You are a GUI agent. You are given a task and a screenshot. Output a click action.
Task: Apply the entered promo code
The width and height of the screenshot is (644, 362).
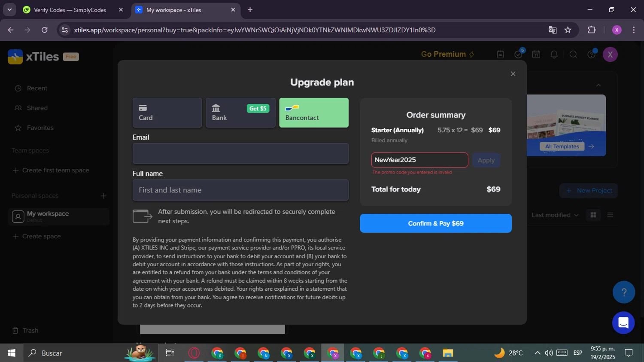coord(486,160)
